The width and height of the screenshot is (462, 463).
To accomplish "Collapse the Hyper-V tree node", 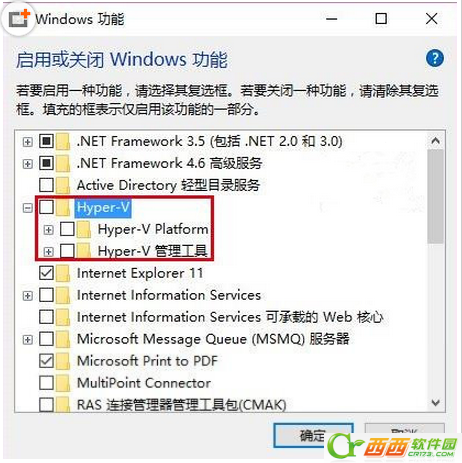I will point(28,208).
